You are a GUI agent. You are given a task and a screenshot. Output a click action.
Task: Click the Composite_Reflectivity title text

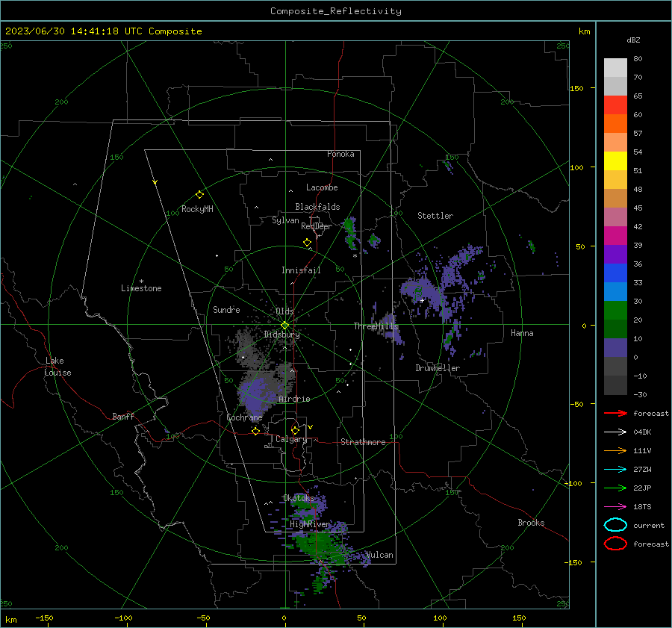coord(335,11)
